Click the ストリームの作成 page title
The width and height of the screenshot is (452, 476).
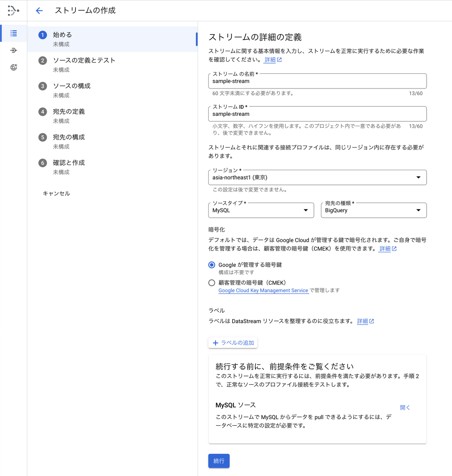85,11
